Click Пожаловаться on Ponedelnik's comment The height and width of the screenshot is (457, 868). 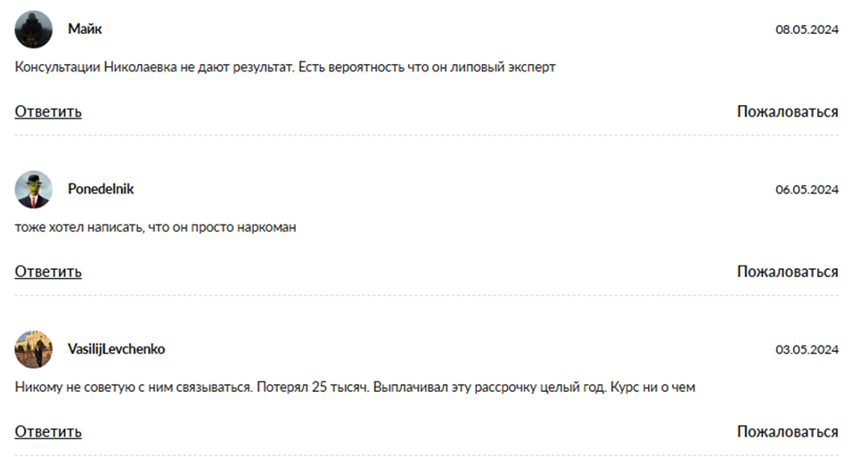coord(787,272)
